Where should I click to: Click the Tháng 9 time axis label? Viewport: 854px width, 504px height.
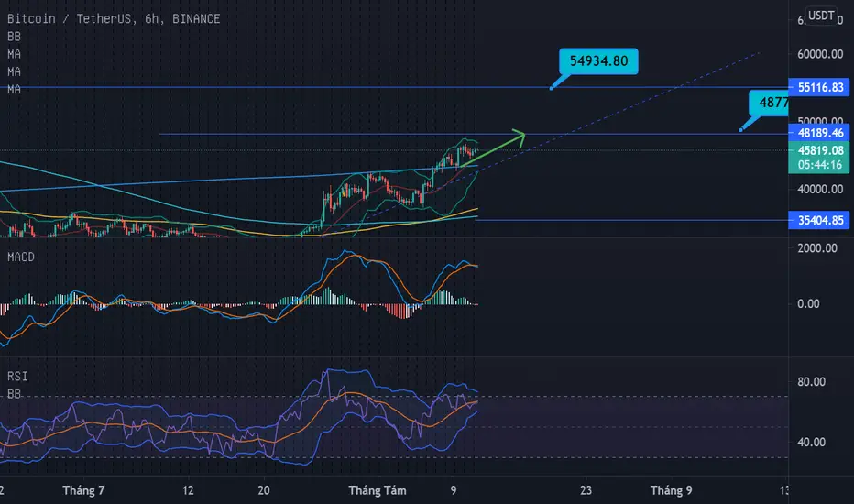(x=671, y=490)
